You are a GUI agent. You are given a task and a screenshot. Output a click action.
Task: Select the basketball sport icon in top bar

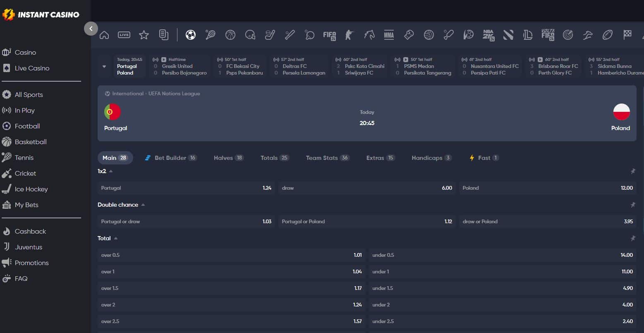[230, 35]
